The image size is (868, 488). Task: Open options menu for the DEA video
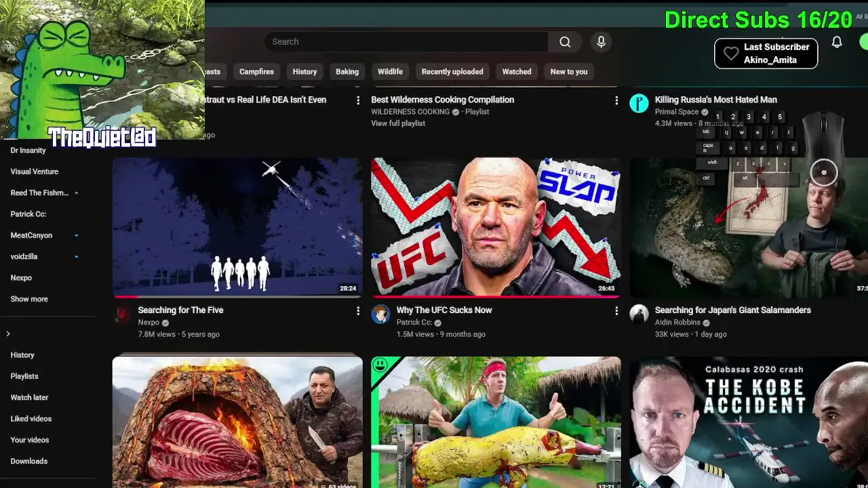tap(358, 100)
